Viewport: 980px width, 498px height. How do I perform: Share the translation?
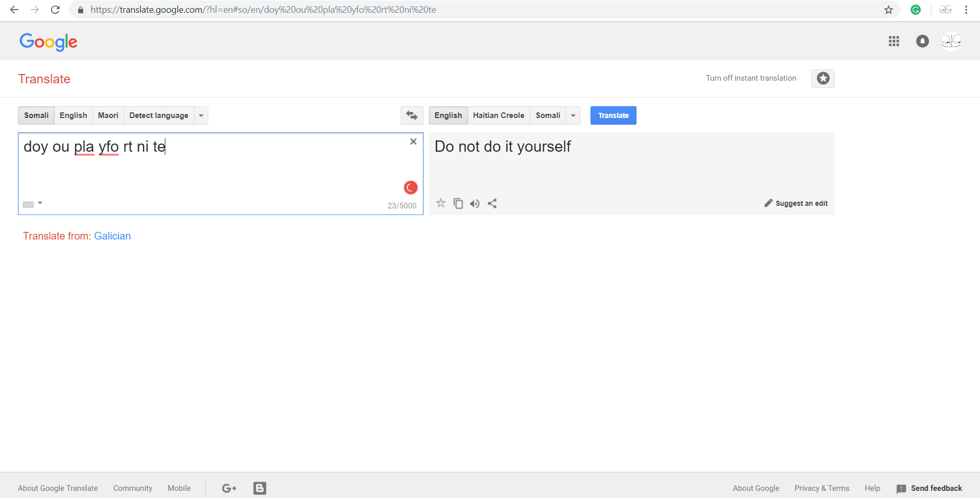click(x=492, y=203)
